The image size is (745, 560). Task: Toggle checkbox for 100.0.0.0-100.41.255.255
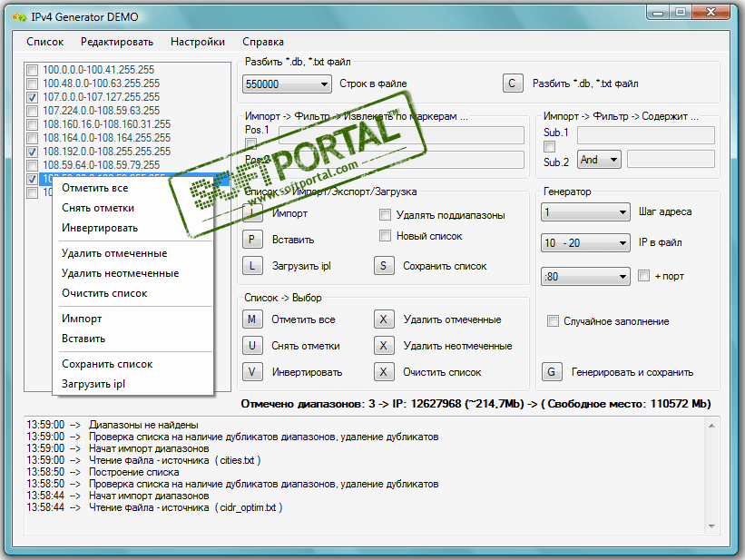(33, 71)
